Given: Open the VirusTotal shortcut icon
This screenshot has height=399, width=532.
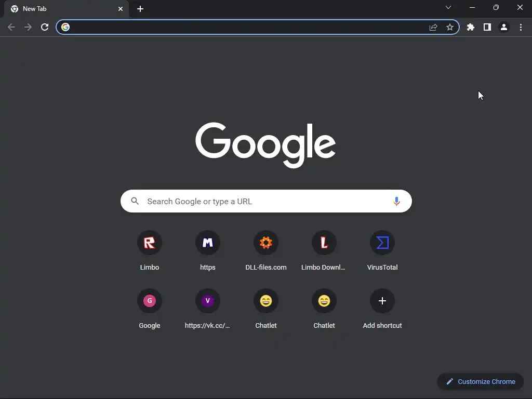Looking at the screenshot, I should (382, 243).
